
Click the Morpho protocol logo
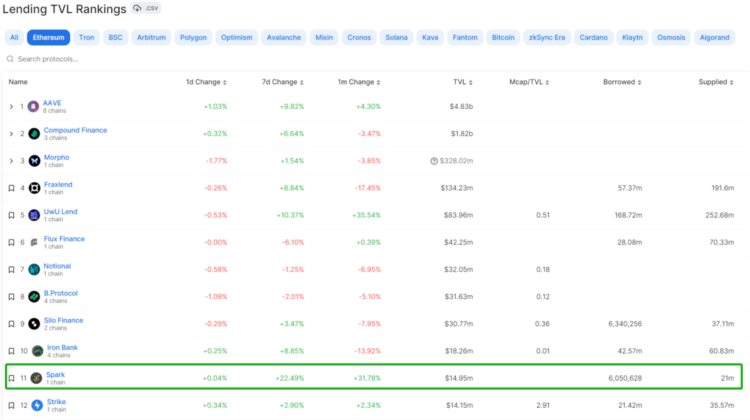34,160
